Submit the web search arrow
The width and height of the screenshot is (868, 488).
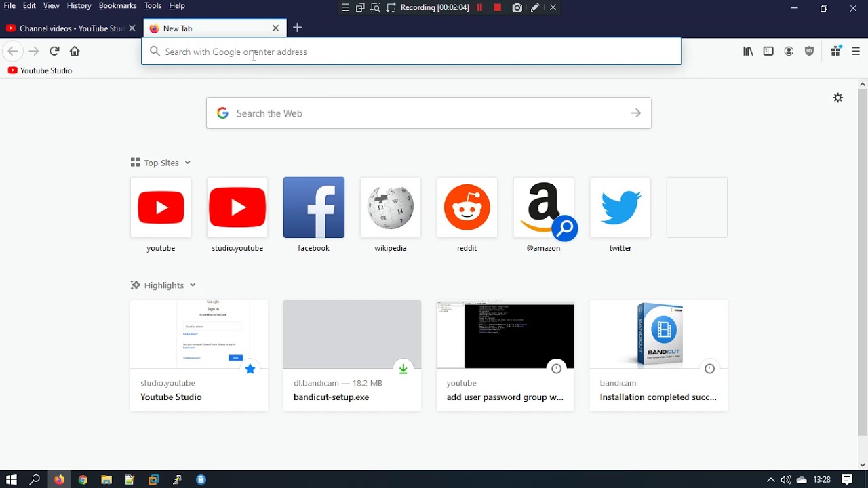pos(635,113)
